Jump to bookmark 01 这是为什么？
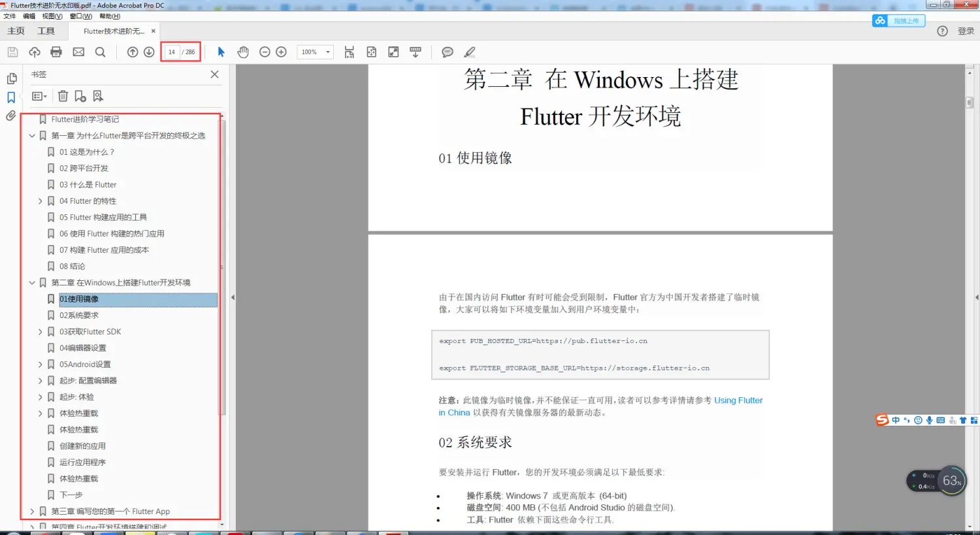980x535 pixels. tap(87, 152)
